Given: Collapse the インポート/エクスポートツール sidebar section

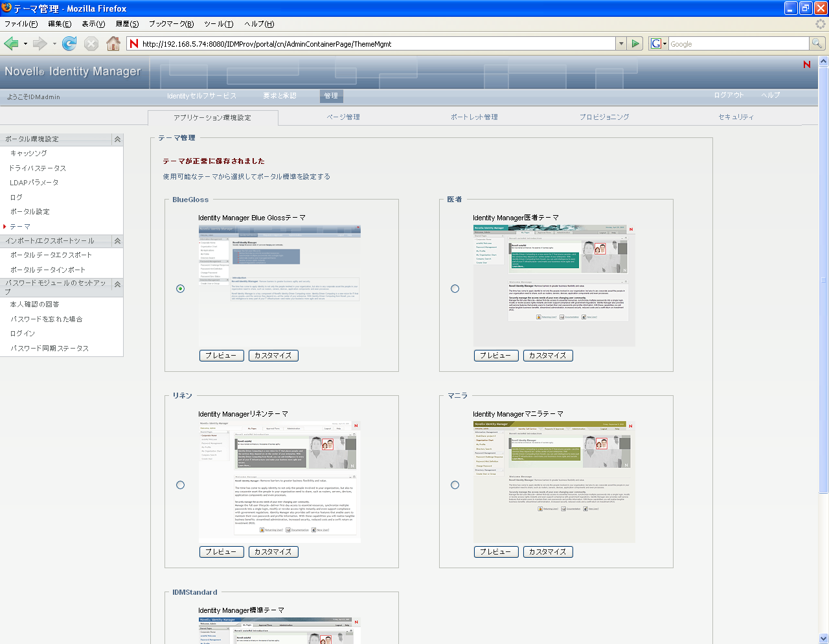Looking at the screenshot, I should click(117, 241).
